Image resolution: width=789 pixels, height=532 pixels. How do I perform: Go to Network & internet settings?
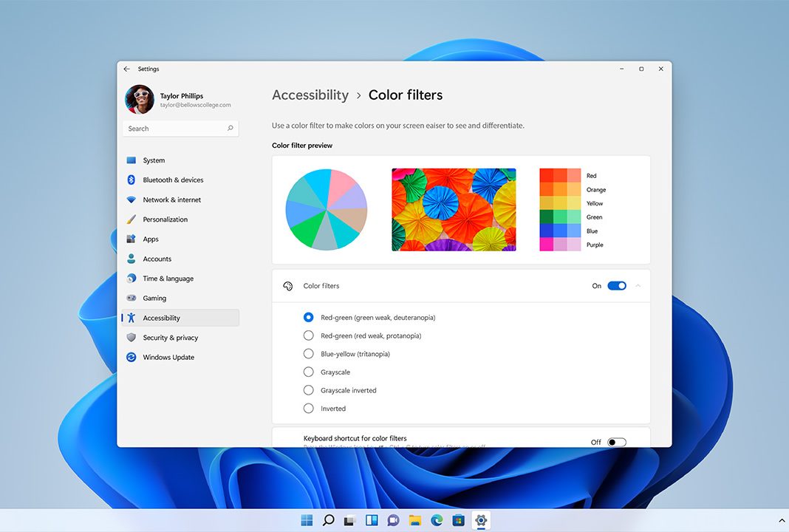click(x=180, y=199)
